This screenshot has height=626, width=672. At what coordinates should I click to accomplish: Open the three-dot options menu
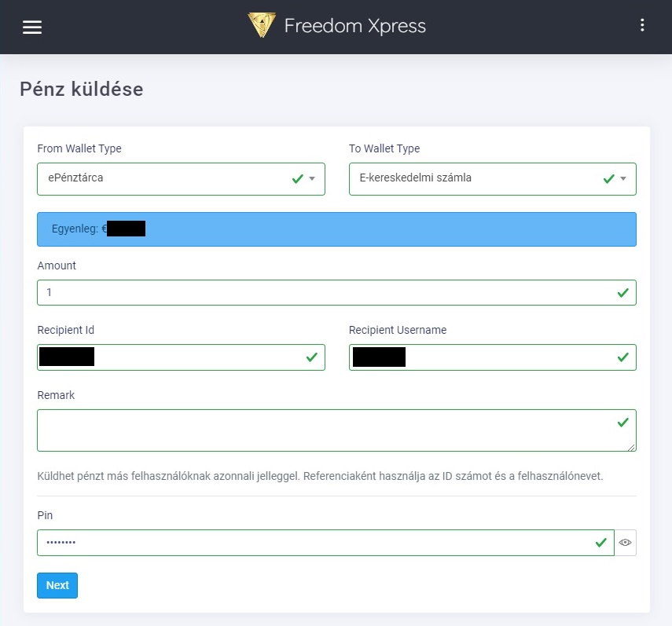click(642, 26)
